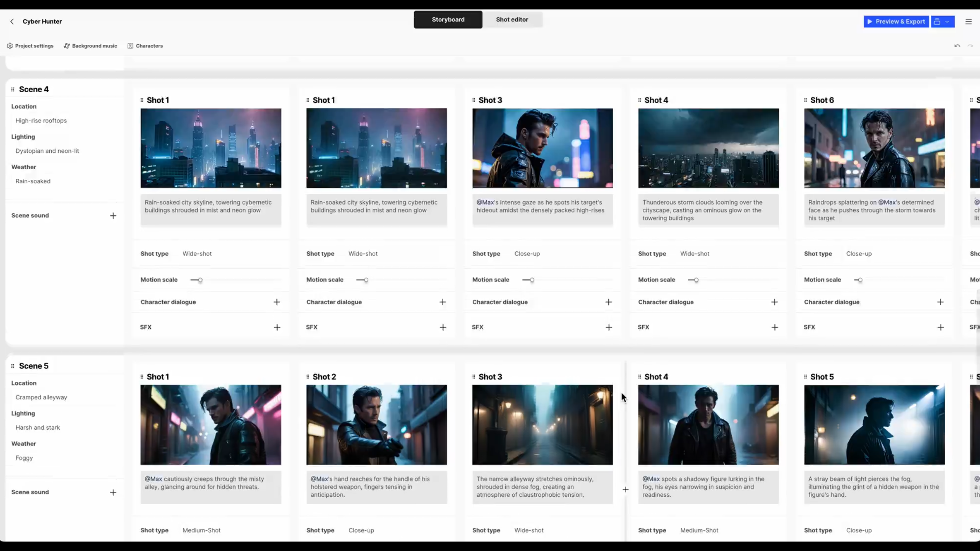
Task: Open Shot type Close-up selector for Scene 5 Shot 2
Action: pos(361,530)
